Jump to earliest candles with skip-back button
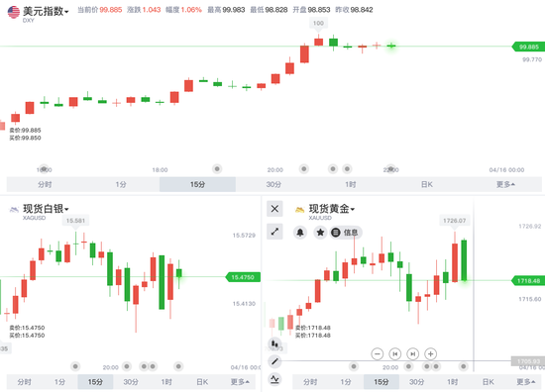This screenshot has width=545, height=392. [x=394, y=353]
